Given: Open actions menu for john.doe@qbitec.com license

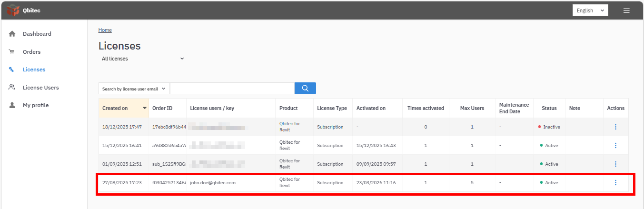Looking at the screenshot, I should [615, 183].
